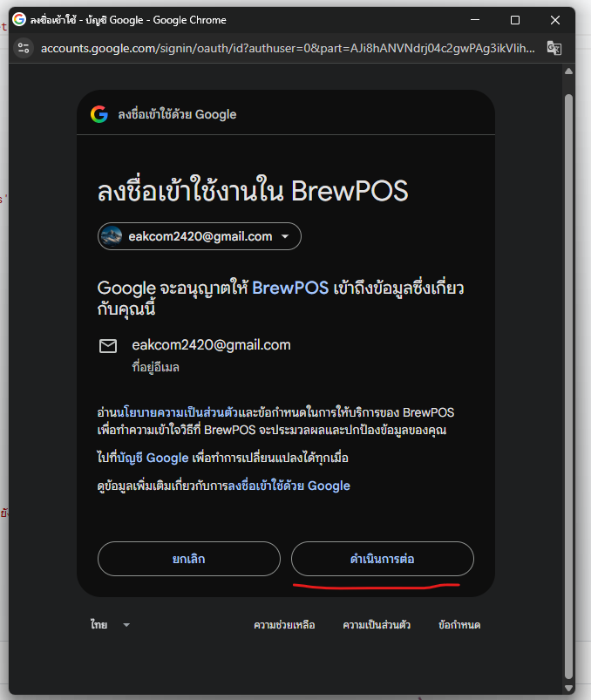Image resolution: width=591 pixels, height=700 pixels.
Task: Click the ความเป็นส่วนตัว privacy footer link
Action: click(377, 625)
